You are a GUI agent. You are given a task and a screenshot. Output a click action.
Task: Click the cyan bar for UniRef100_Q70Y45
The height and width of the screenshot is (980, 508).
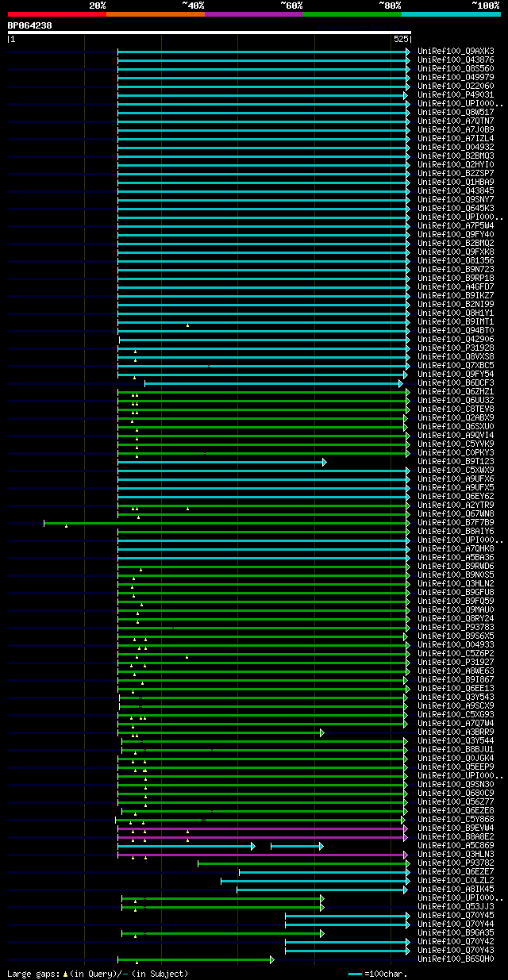tap(348, 916)
